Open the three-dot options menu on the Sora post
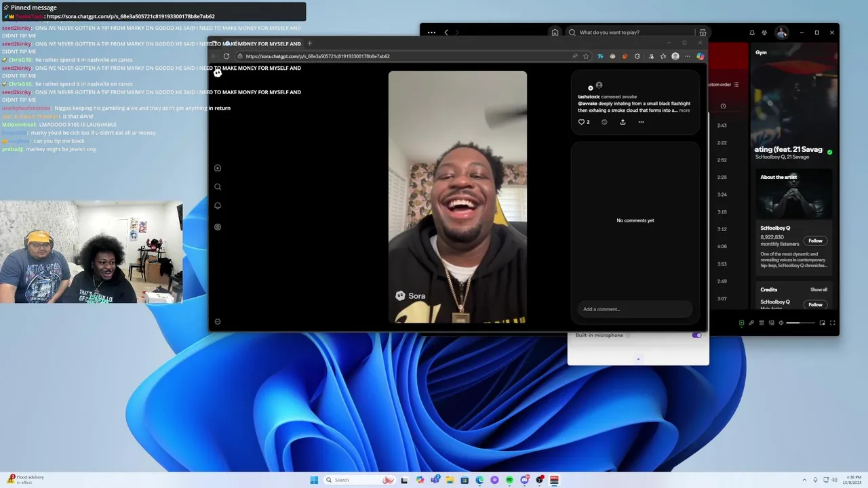This screenshot has height=488, width=868. point(641,122)
